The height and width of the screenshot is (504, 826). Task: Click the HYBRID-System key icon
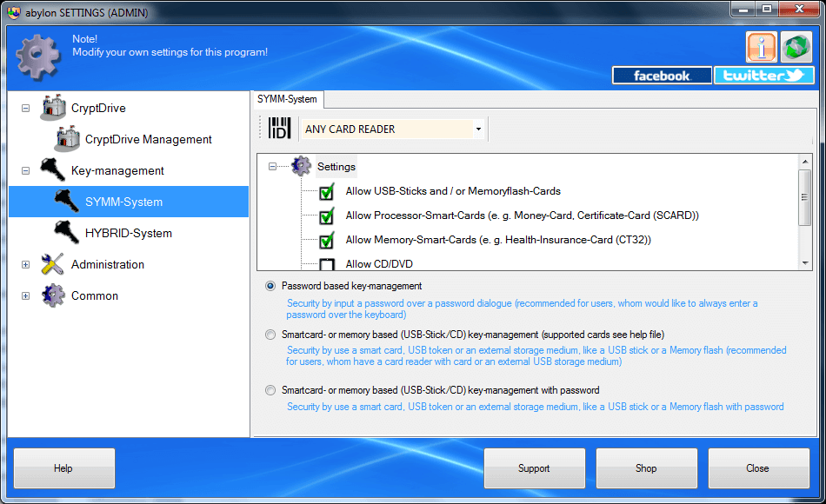click(x=66, y=232)
